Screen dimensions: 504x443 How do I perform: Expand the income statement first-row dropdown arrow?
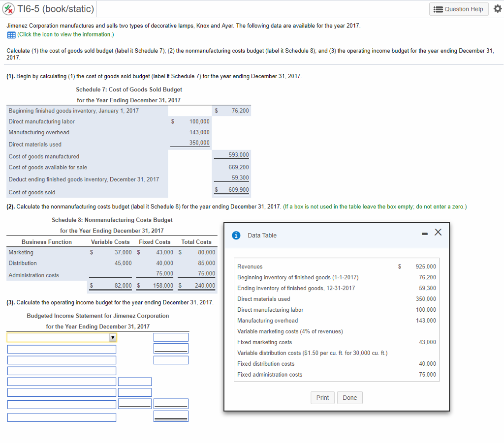[112, 338]
